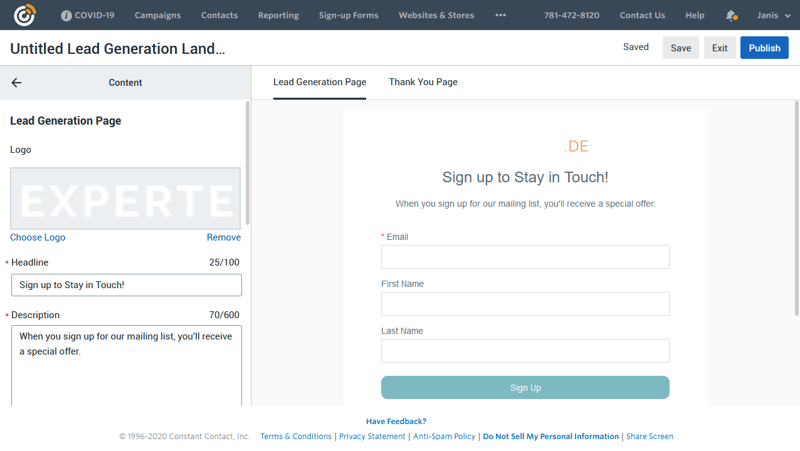This screenshot has height=451, width=800.
Task: Open the Help link
Action: (x=695, y=15)
